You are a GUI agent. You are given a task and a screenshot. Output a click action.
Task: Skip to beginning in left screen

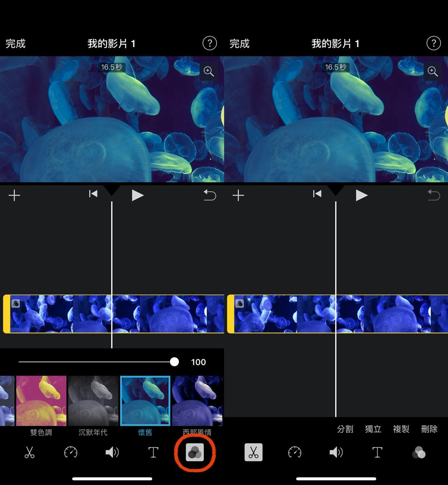[x=93, y=194]
